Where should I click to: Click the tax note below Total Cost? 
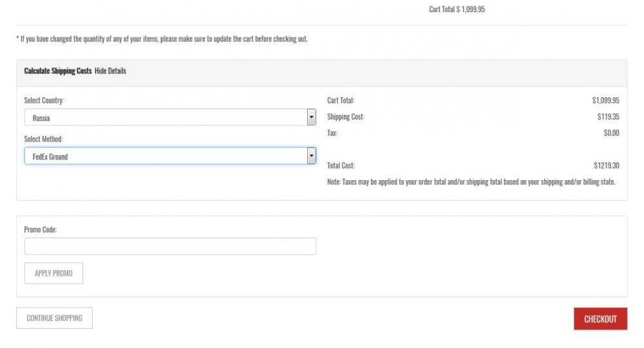(471, 182)
